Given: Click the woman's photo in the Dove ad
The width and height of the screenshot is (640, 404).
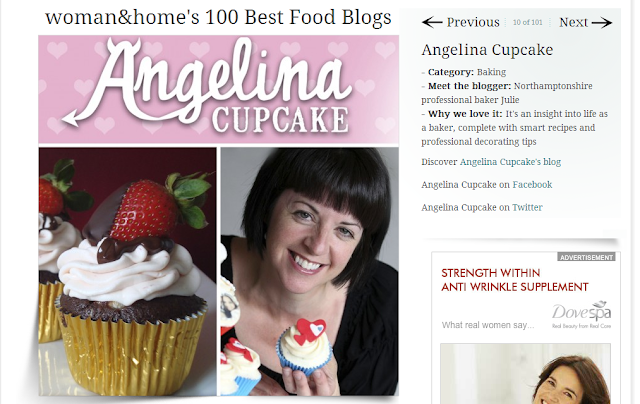Looking at the screenshot, I should (x=526, y=374).
